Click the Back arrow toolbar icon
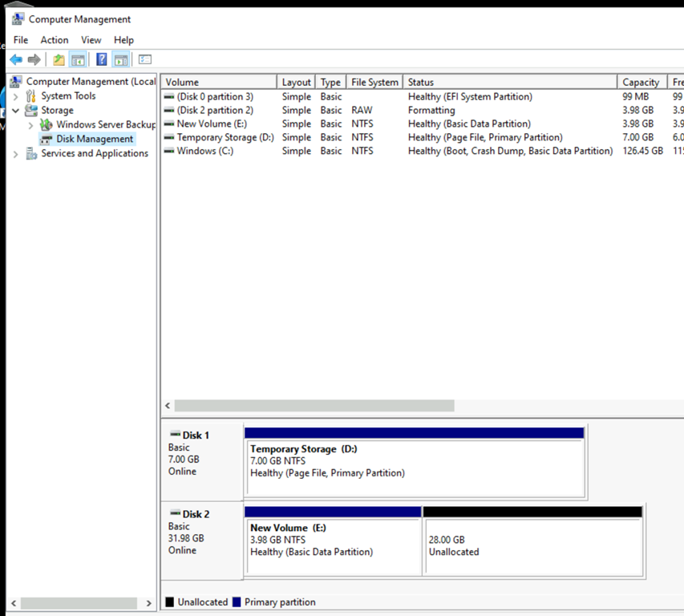Viewport: 684px width, 616px height. 16,59
